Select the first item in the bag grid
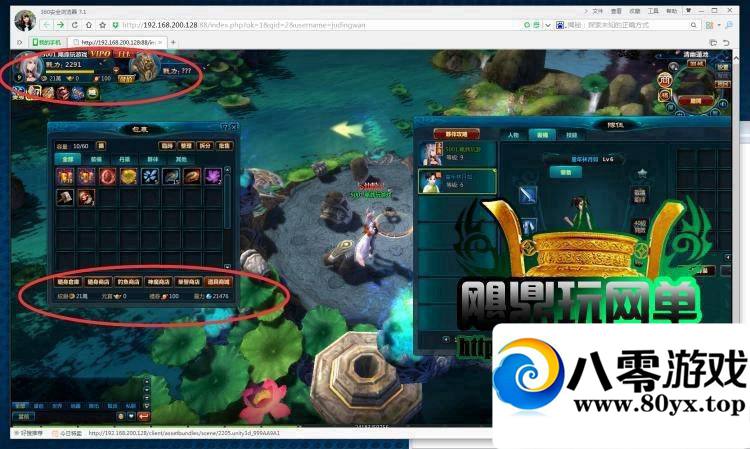Screen dimensions: 750x449 pyautogui.click(x=65, y=176)
